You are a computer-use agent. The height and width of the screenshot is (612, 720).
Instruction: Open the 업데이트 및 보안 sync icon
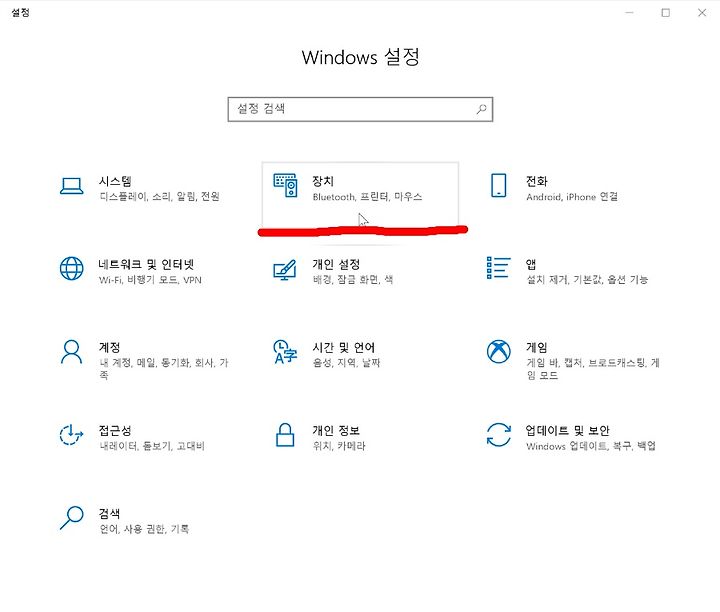[499, 435]
